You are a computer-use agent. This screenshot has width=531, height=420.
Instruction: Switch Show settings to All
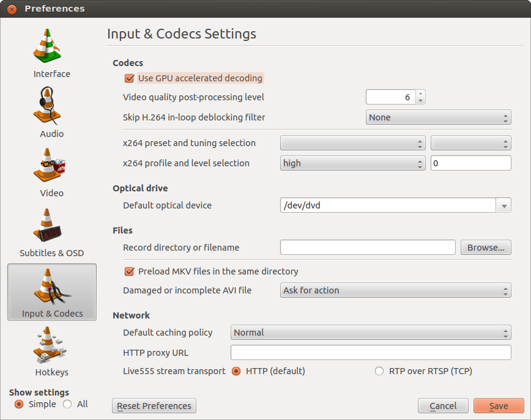click(67, 404)
